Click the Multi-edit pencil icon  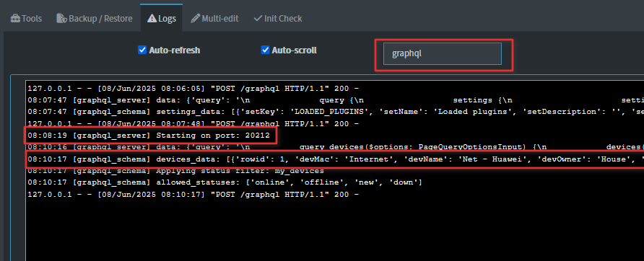pyautogui.click(x=196, y=19)
